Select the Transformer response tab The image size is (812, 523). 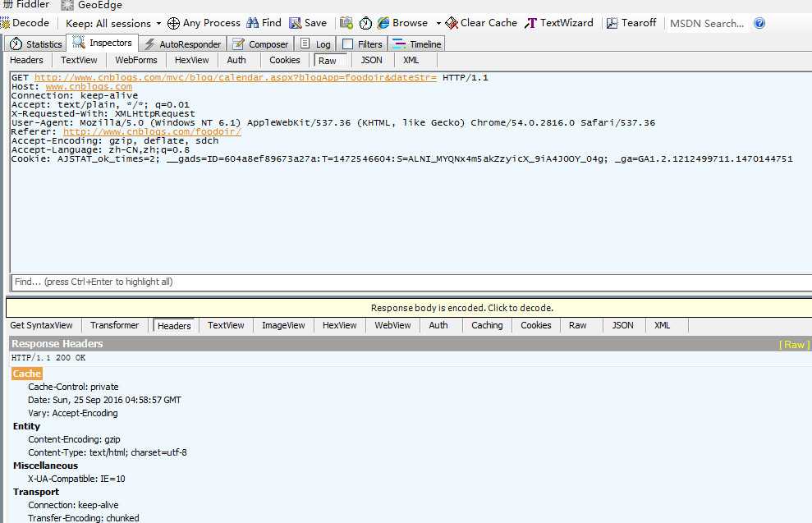point(114,325)
